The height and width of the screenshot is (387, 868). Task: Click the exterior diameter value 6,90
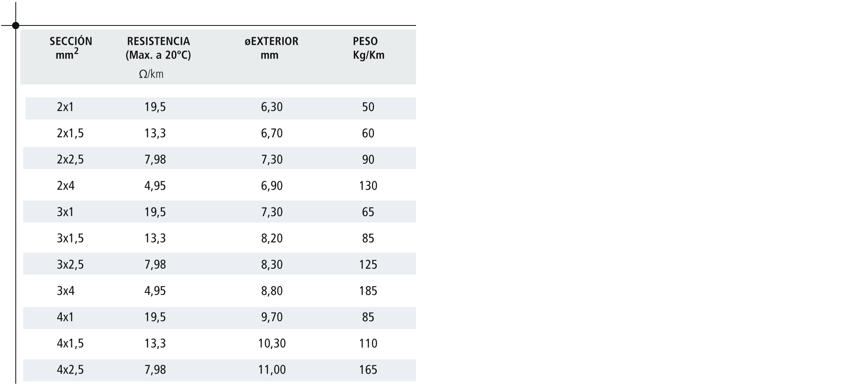272,186
